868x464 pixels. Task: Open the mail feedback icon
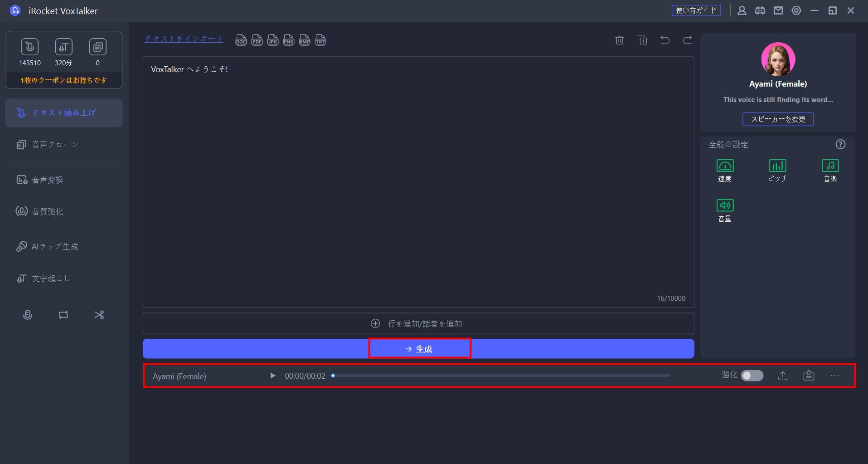pos(778,10)
